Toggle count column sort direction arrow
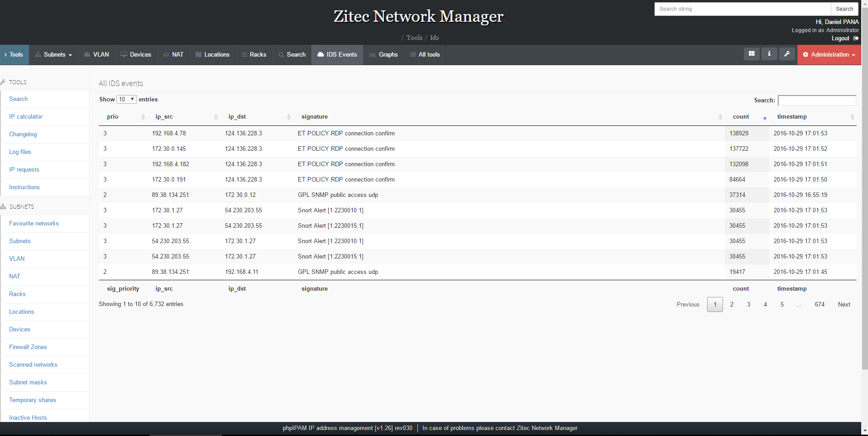868x436 pixels. point(765,118)
